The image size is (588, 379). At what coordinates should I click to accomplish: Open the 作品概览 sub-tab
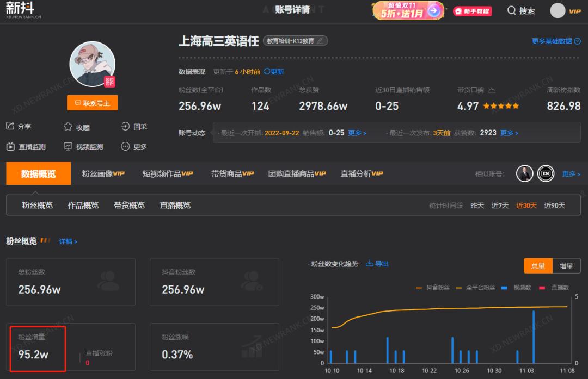[x=82, y=206]
